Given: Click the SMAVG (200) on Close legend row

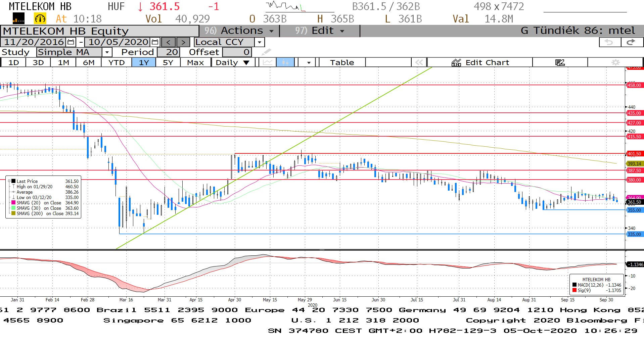Looking at the screenshot, I should 45,213.
